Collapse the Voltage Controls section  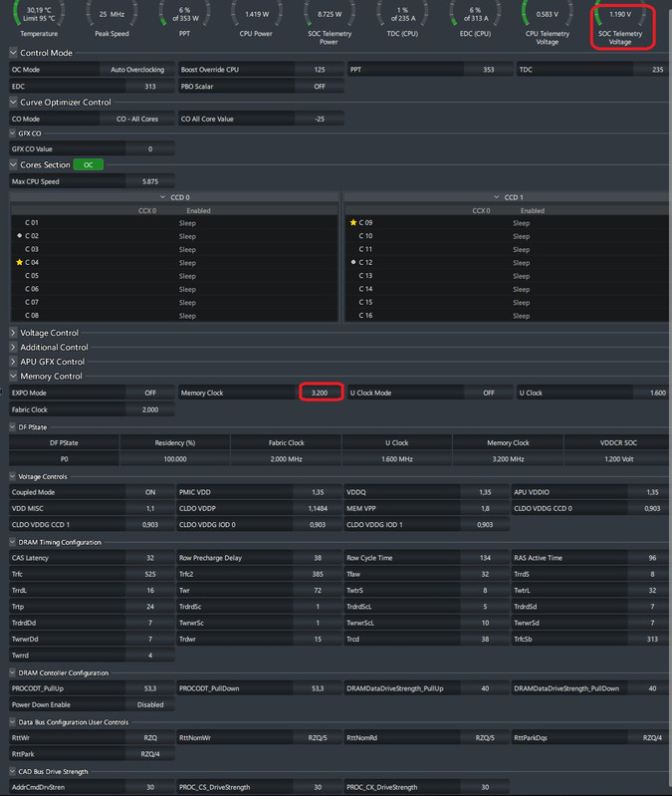[13, 476]
